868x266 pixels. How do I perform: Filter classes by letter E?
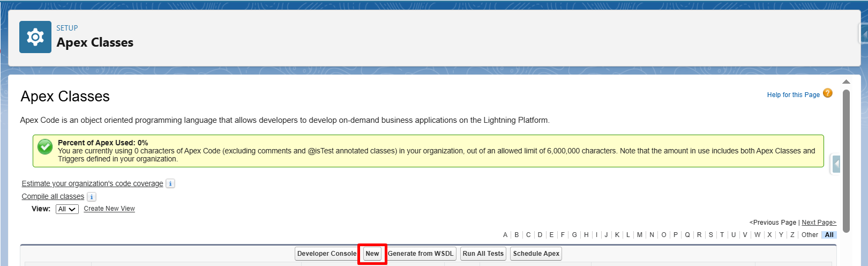551,235
